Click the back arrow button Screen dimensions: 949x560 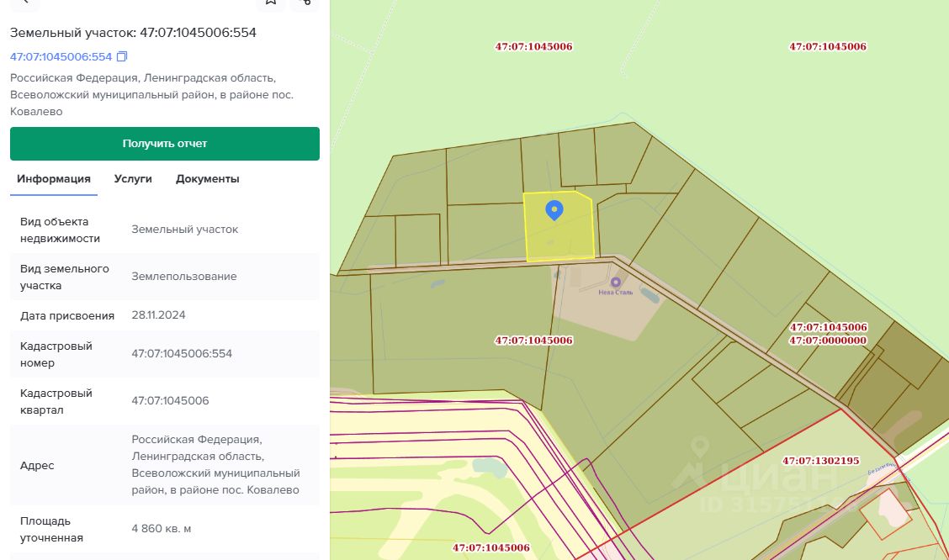[24, 2]
